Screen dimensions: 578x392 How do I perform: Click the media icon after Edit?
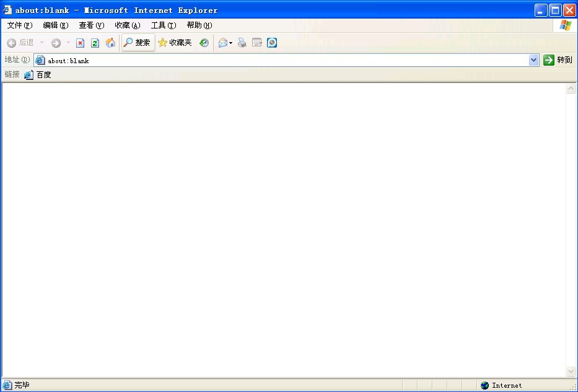click(x=272, y=43)
